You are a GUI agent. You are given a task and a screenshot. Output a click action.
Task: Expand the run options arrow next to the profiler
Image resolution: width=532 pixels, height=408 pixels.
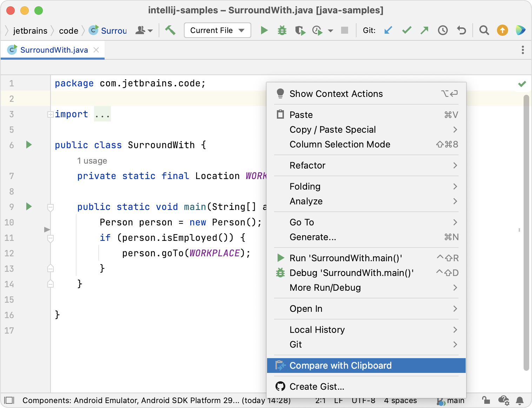tap(330, 31)
